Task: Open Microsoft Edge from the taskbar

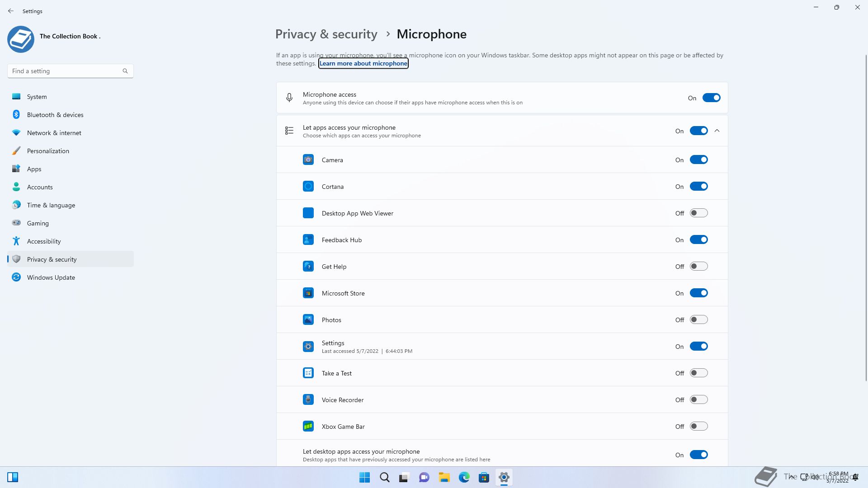Action: 464,477
